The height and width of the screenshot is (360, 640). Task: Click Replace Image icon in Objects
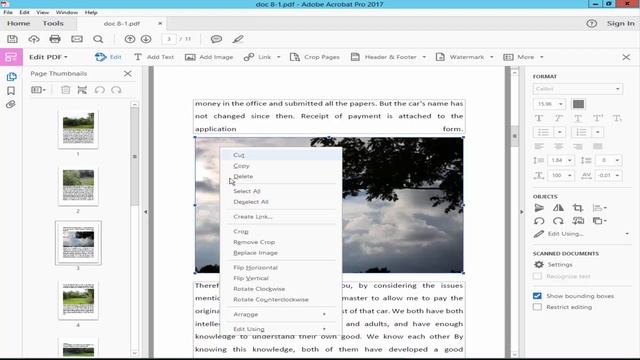578,221
